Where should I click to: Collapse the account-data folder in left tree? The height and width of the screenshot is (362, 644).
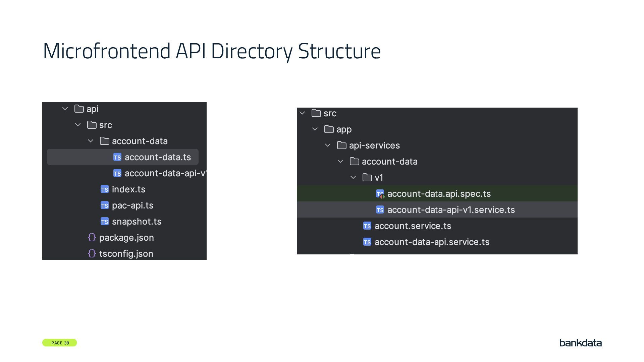(x=91, y=141)
